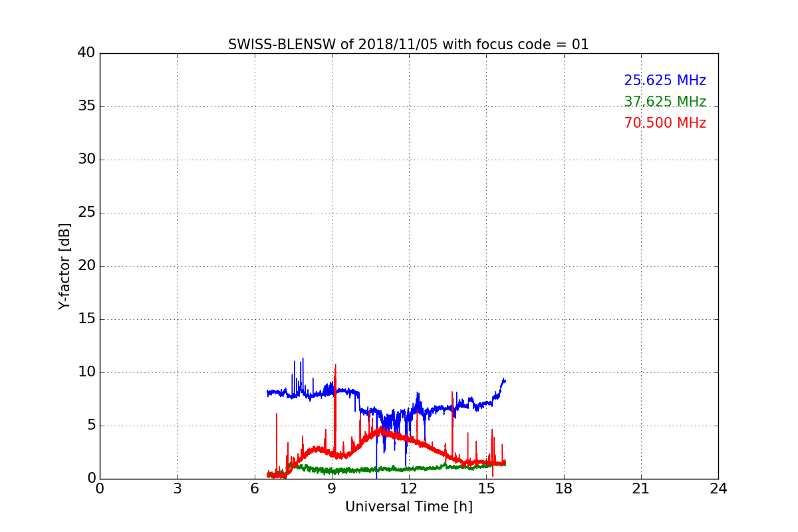Click the 'Y-factor [dB]' axis label
The width and height of the screenshot is (798, 532).
point(65,266)
